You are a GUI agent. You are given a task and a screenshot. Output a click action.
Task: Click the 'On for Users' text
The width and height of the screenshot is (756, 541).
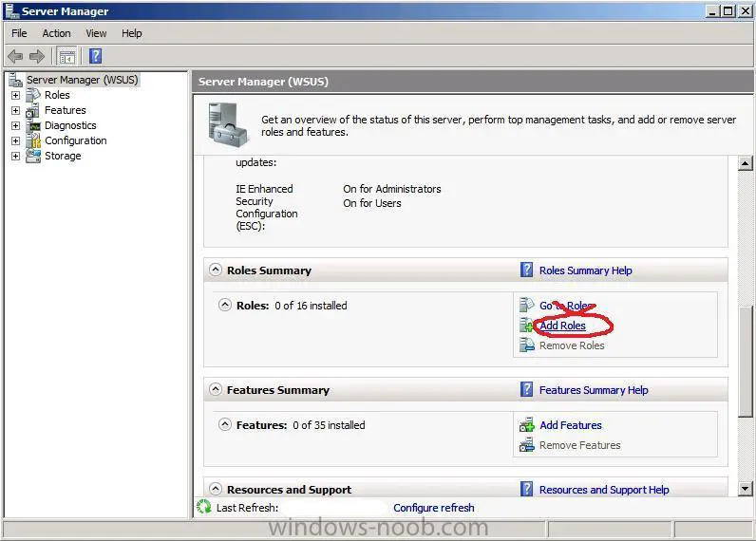click(x=372, y=203)
